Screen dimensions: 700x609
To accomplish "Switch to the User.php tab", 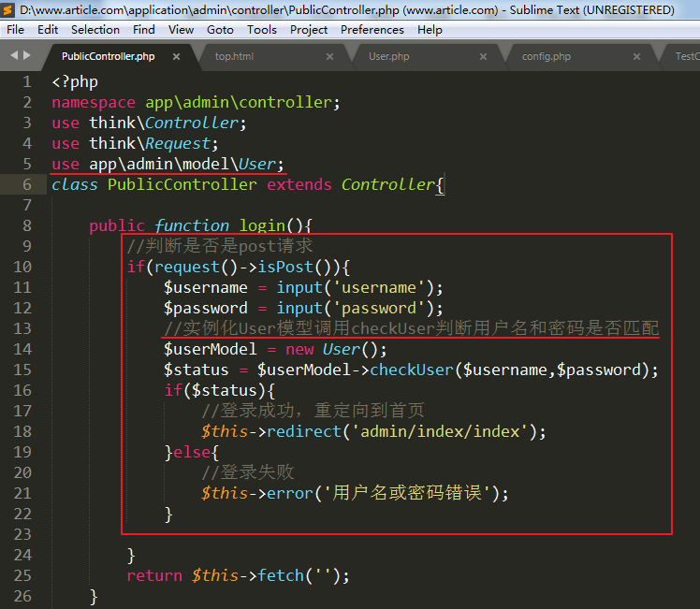I will click(388, 57).
